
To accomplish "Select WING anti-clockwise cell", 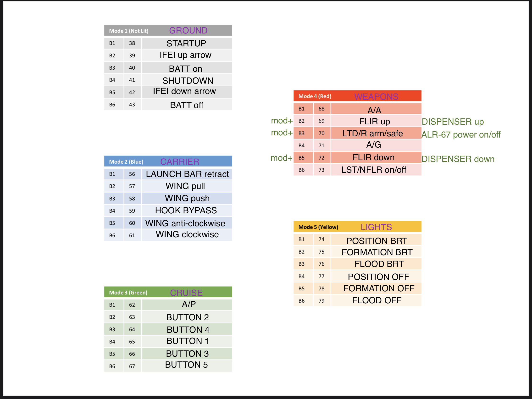I will [187, 223].
